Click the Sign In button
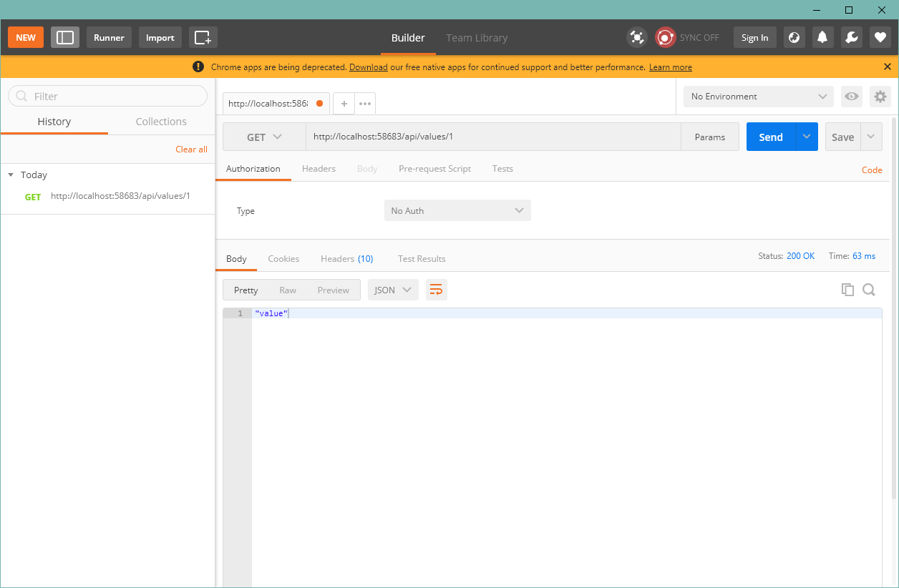The width and height of the screenshot is (899, 588). (754, 37)
